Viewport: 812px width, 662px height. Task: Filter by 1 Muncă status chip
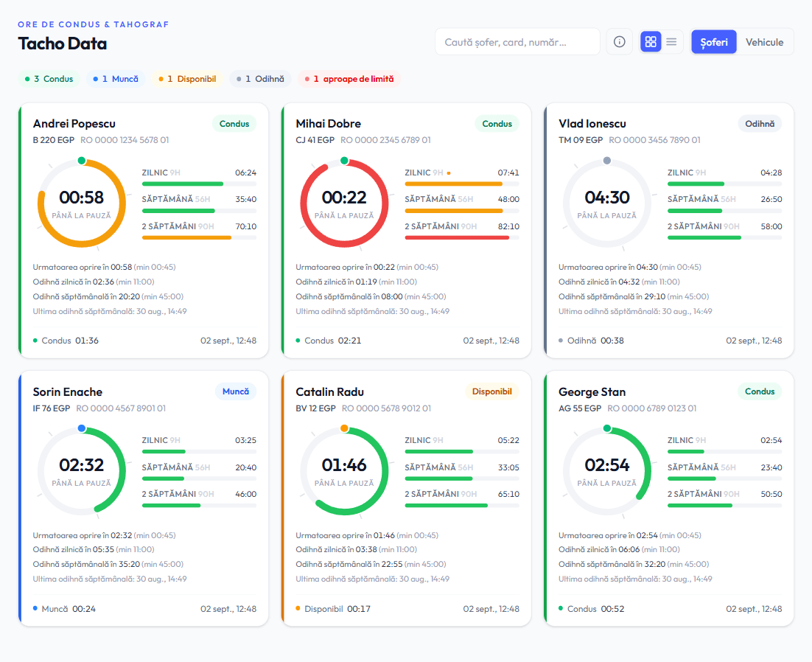116,79
